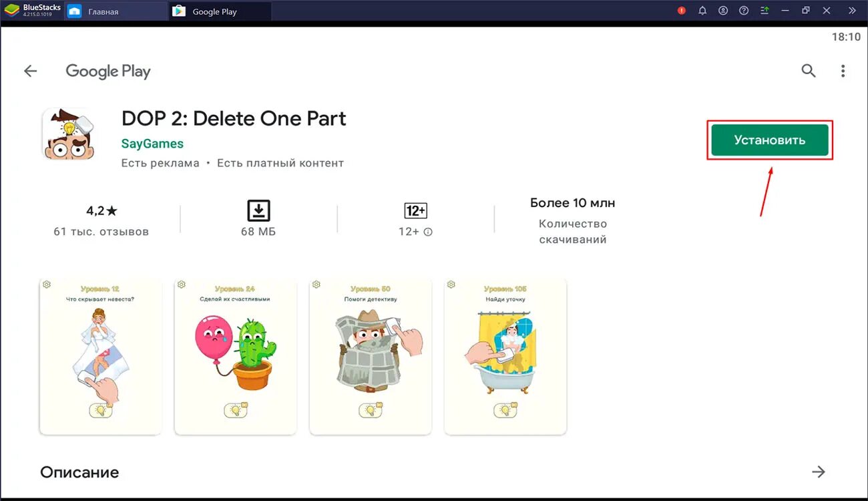
Task: Click the red alert icon in title bar
Action: click(x=682, y=11)
